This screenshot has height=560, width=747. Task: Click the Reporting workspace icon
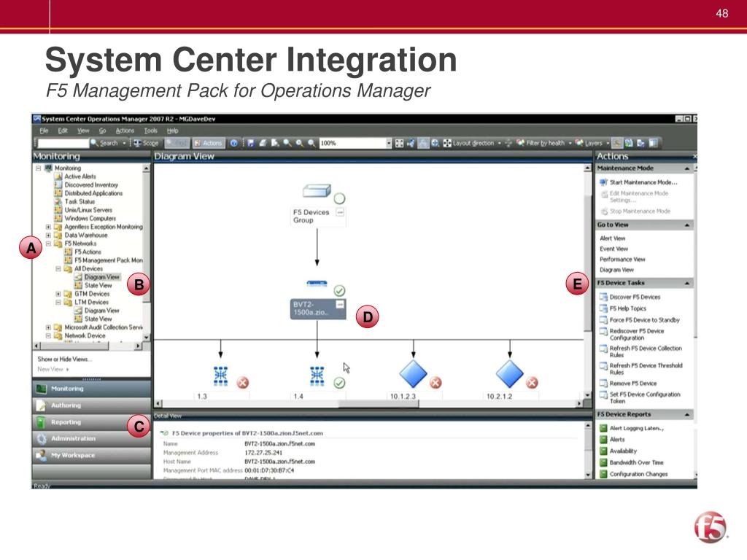[42, 422]
